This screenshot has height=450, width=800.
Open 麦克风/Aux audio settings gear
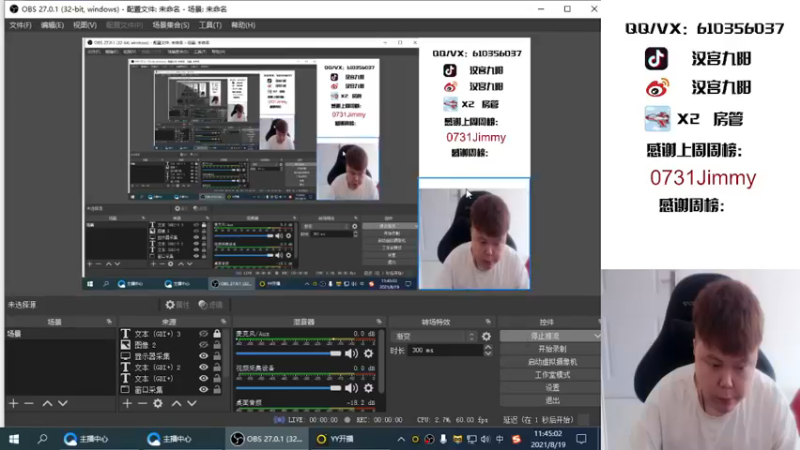coord(368,353)
